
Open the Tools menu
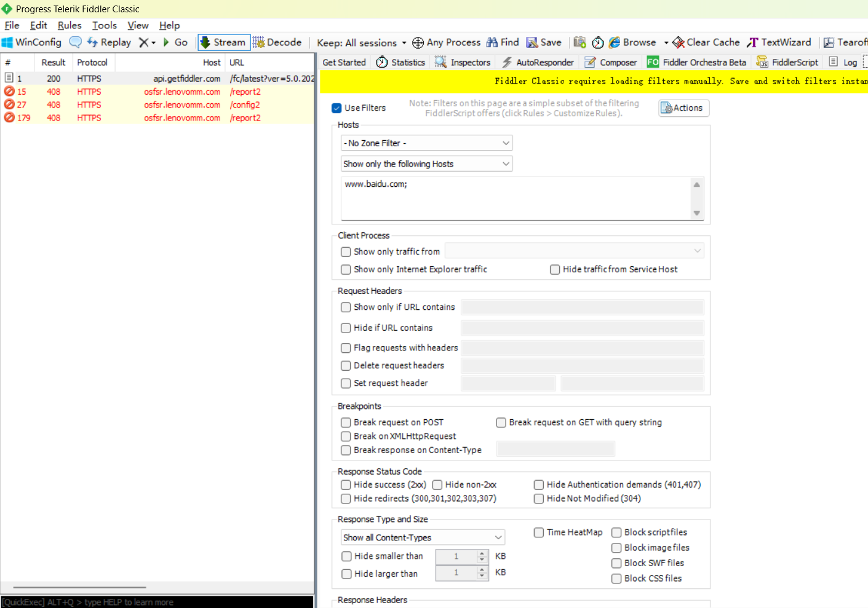(x=105, y=25)
